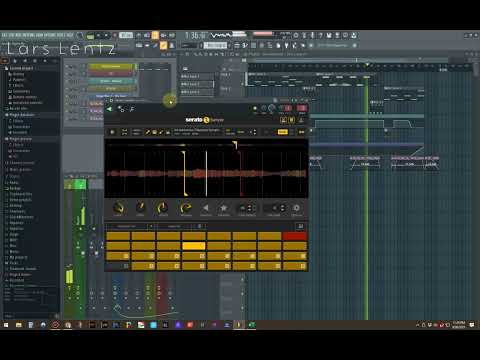The width and height of the screenshot is (480, 360).
Task: Open the Windows Start menu
Action: [6, 325]
